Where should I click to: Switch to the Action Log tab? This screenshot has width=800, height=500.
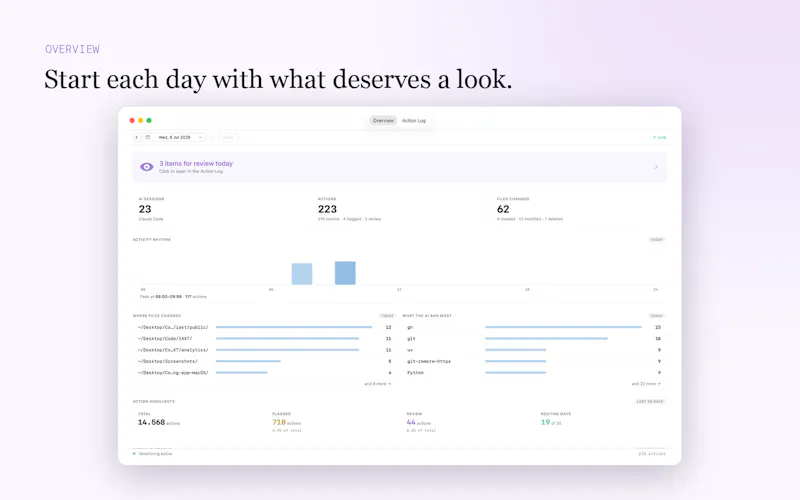point(414,121)
